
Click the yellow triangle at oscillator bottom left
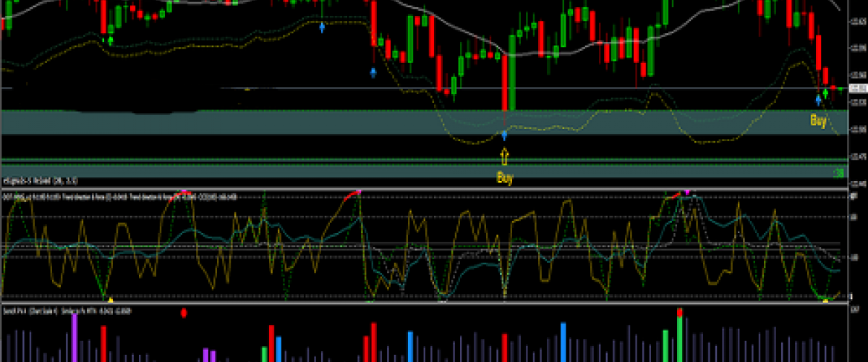pyautogui.click(x=109, y=299)
